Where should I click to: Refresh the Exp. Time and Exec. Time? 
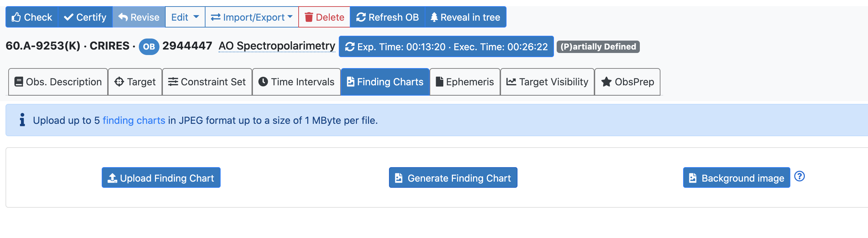(x=446, y=47)
